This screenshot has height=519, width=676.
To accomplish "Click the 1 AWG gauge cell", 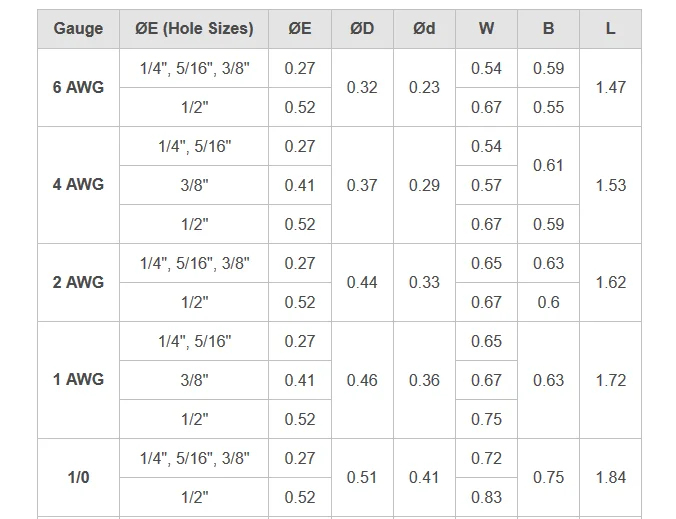I will click(78, 380).
